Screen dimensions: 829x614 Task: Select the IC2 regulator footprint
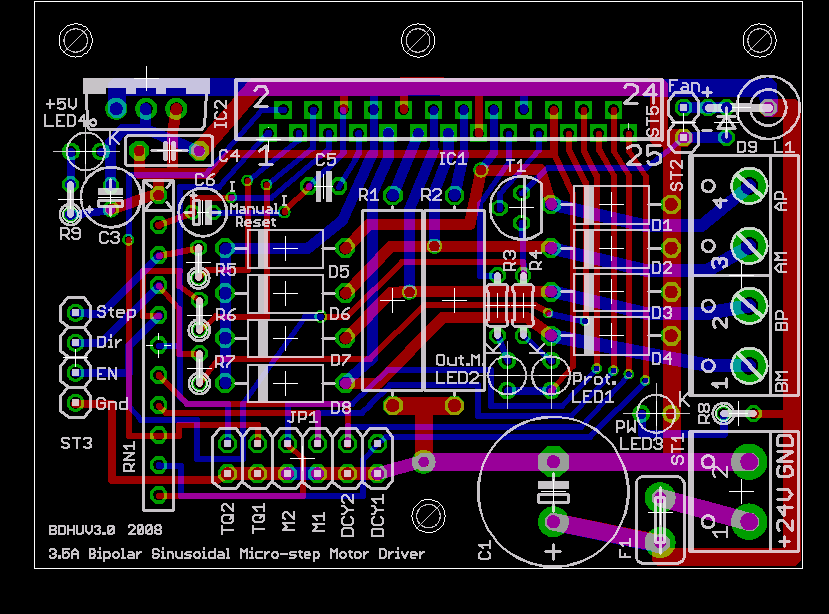[147, 105]
